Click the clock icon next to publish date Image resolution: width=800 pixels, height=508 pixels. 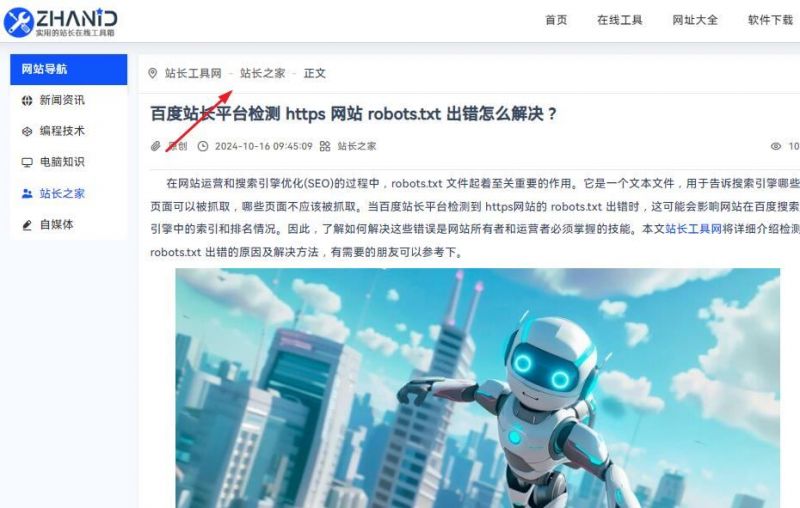[203, 146]
